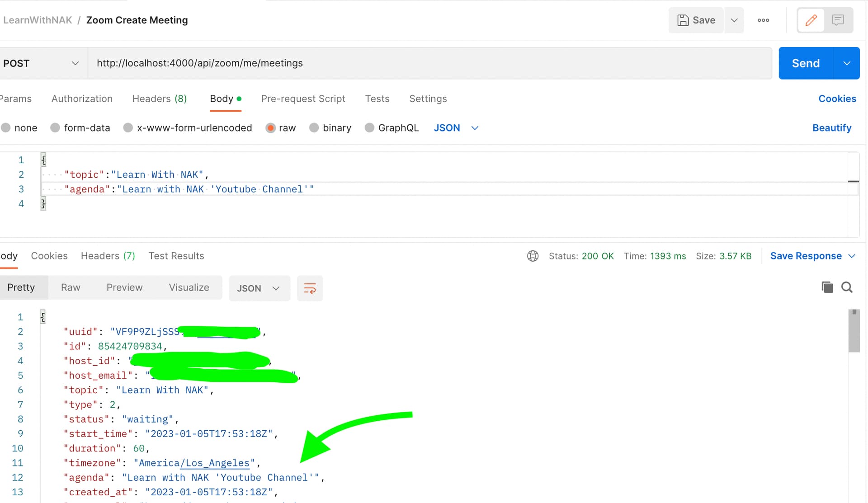Open the Cookies link
Image resolution: width=868 pixels, height=503 pixels.
click(837, 99)
